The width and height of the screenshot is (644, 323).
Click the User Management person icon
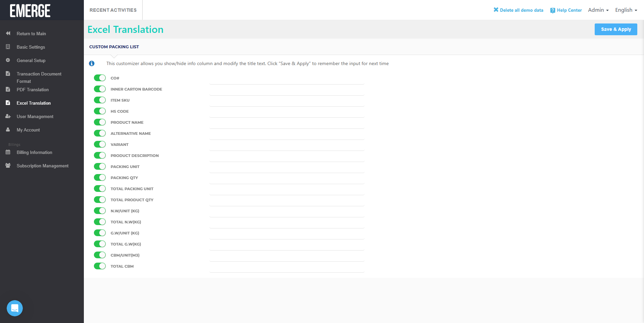point(8,116)
